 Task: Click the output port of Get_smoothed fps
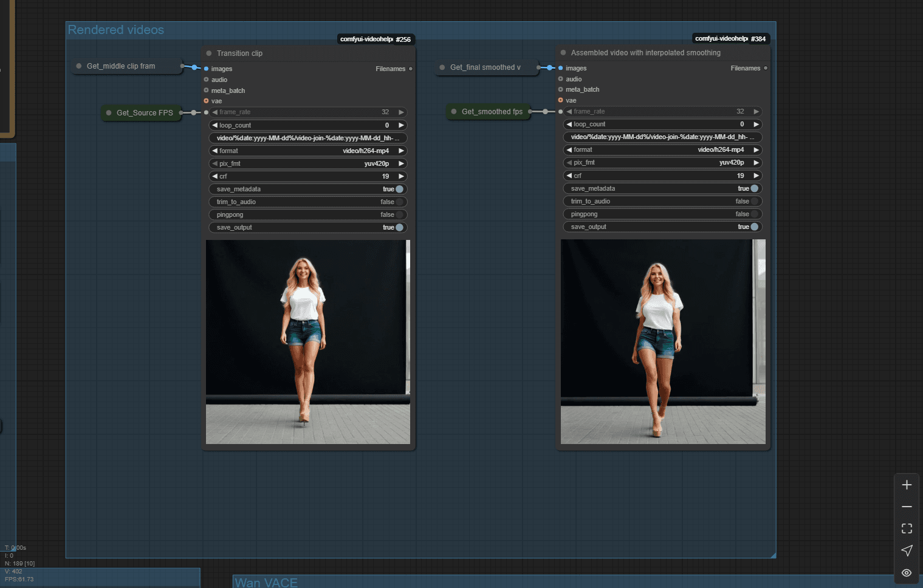(x=530, y=112)
